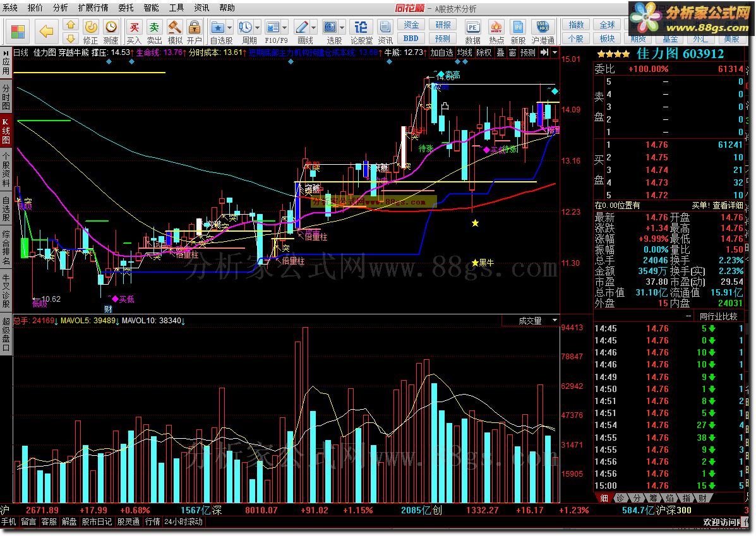Open the 牛叉诊股 sidebar tab
756x536 pixels.
tap(6, 290)
